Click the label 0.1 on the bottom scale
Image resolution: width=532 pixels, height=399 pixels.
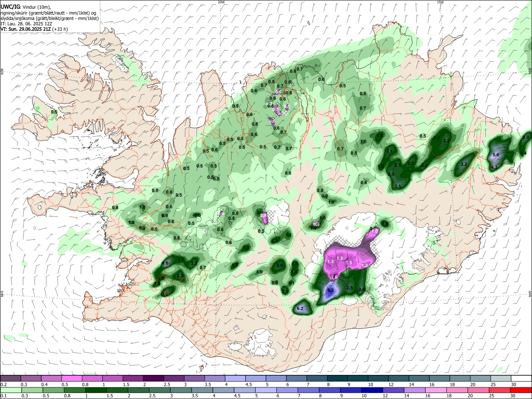(4, 396)
